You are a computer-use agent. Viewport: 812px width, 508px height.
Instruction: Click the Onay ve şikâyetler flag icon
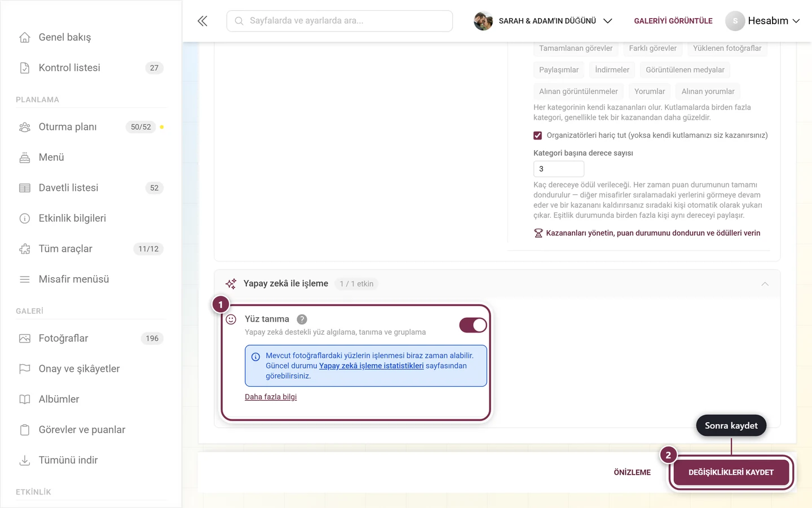pyautogui.click(x=25, y=369)
